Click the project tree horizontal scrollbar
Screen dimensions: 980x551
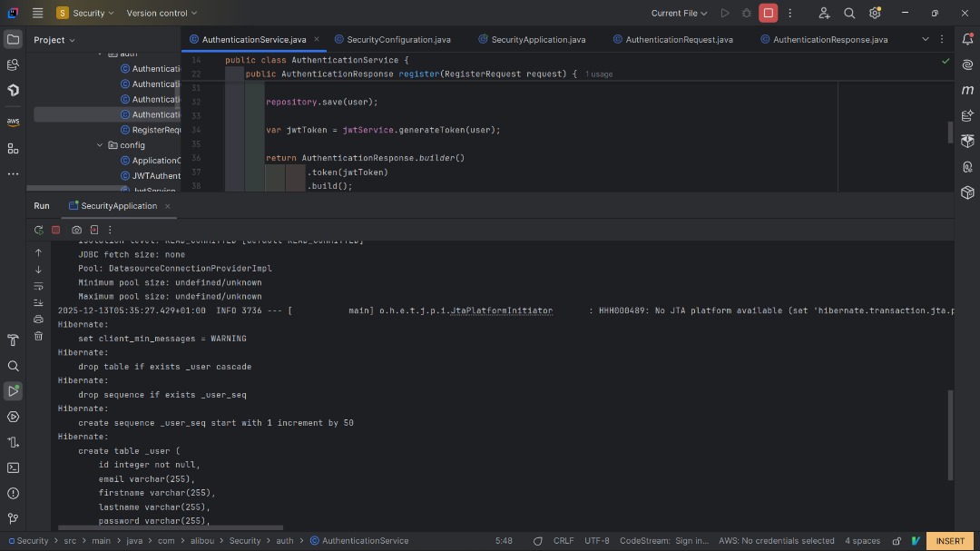(x=78, y=188)
